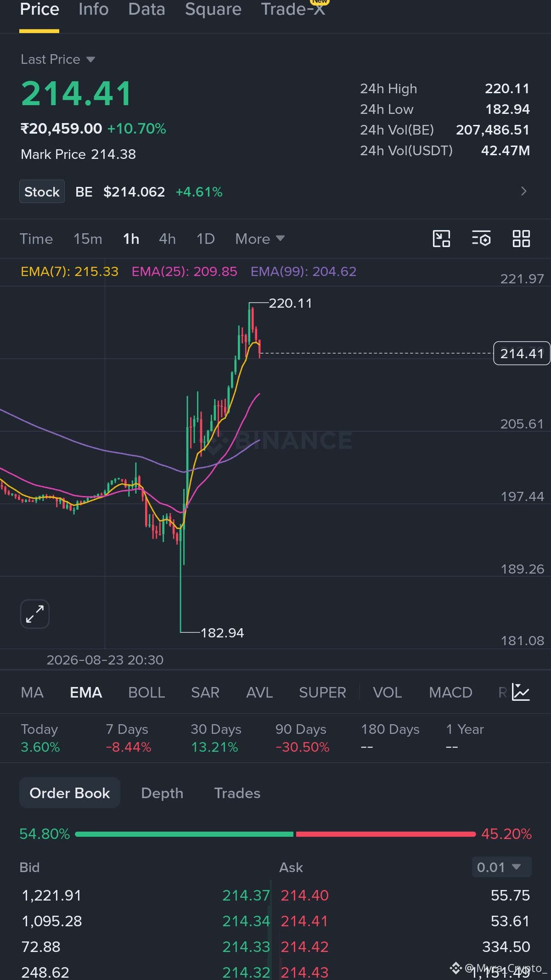
Task: Tap the Today 3.60% performance
Action: click(x=40, y=738)
